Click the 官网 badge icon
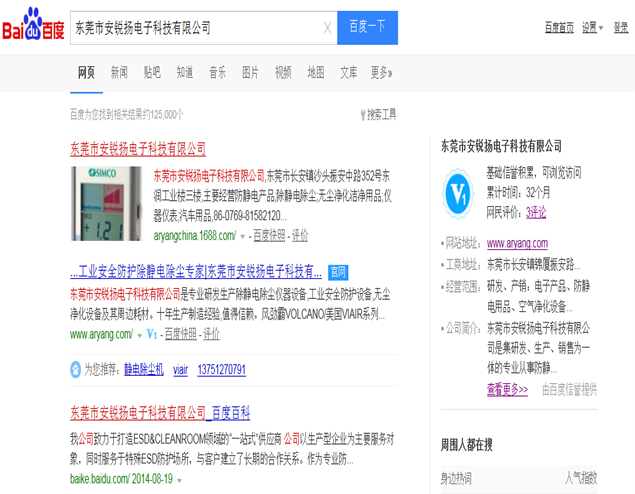The height and width of the screenshot is (494, 635). click(338, 272)
